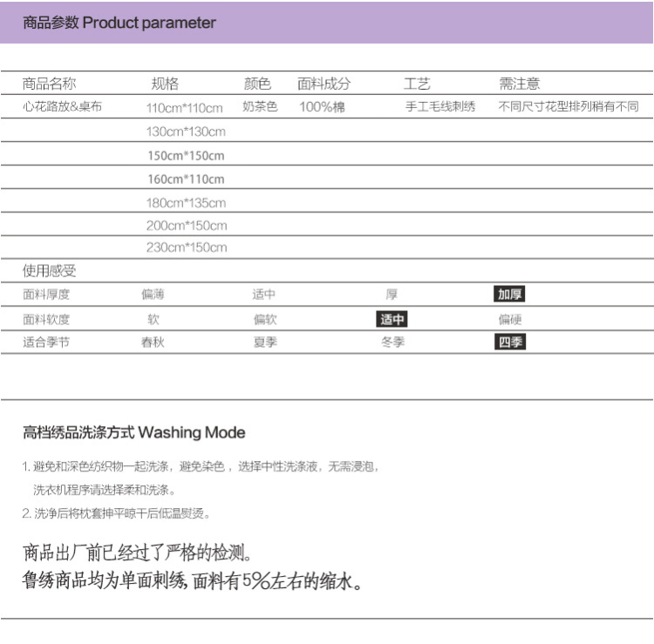This screenshot has height=644, width=654.
Task: Select 偏硬 in the fabric softness row
Action: pyautogui.click(x=510, y=320)
